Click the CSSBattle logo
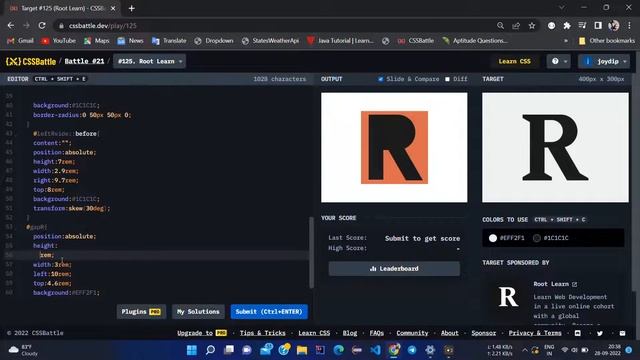Viewport: 640px width, 360px height. click(31, 62)
